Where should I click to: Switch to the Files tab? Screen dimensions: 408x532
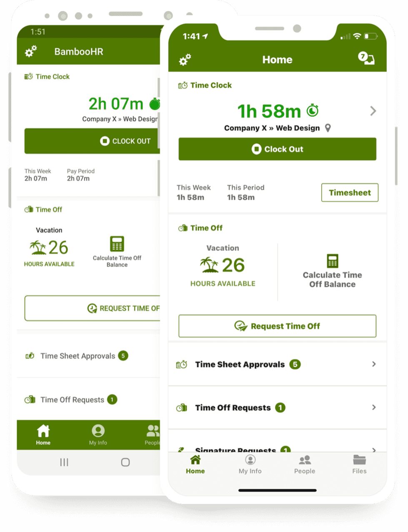pyautogui.click(x=359, y=465)
